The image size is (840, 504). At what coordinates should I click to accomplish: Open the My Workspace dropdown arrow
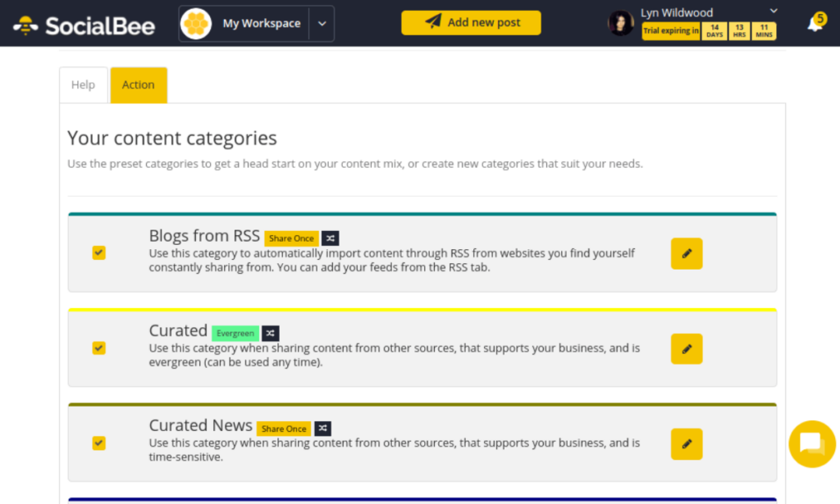(322, 24)
